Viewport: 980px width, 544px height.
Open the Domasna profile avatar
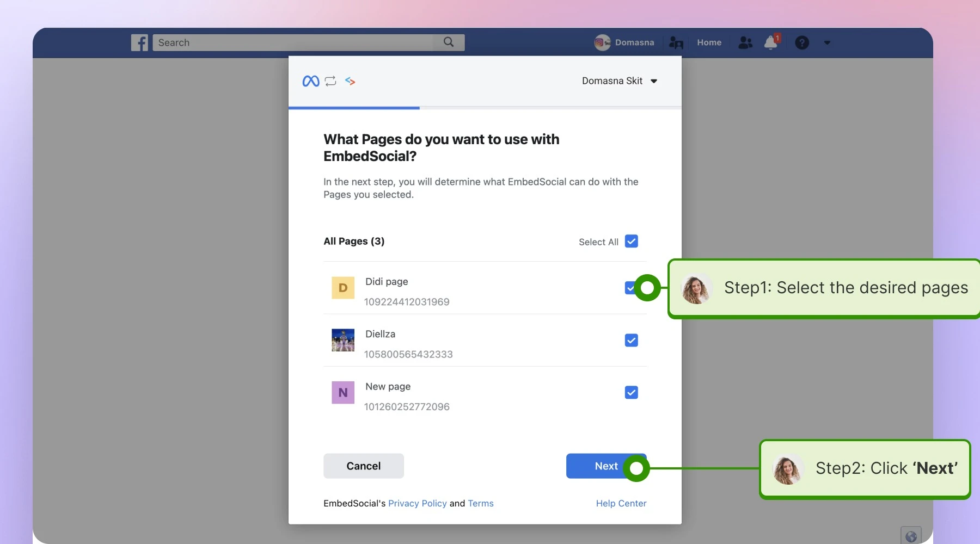click(x=602, y=42)
